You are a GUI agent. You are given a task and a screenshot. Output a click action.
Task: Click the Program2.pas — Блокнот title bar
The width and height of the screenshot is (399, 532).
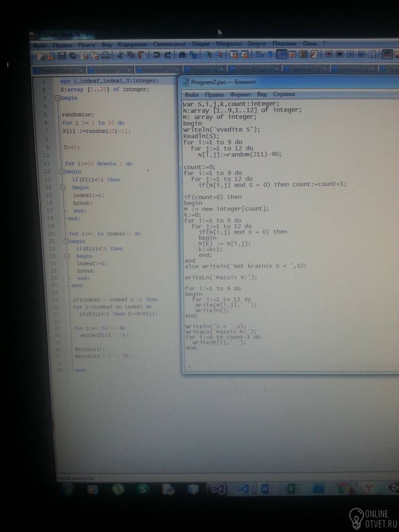click(290, 82)
